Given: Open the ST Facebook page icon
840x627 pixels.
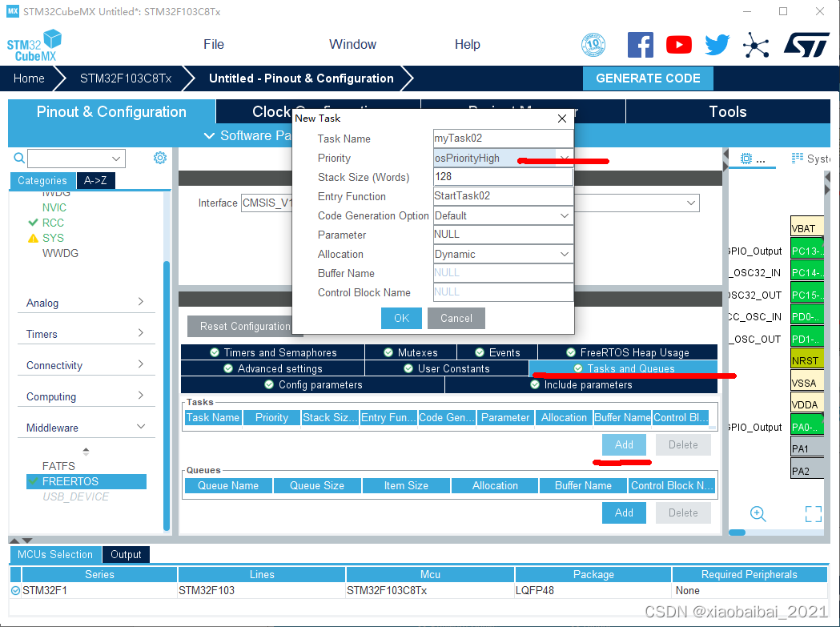Looking at the screenshot, I should click(640, 45).
